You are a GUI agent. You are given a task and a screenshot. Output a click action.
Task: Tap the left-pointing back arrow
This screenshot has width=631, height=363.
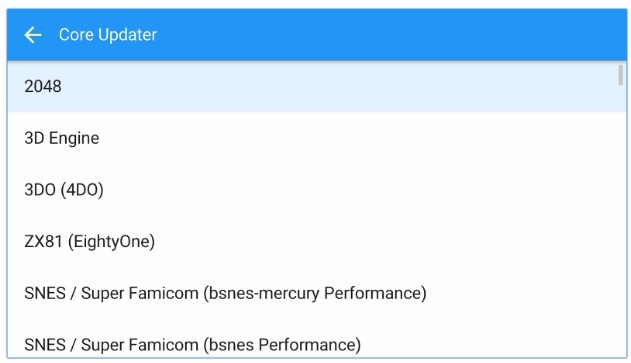(x=33, y=35)
